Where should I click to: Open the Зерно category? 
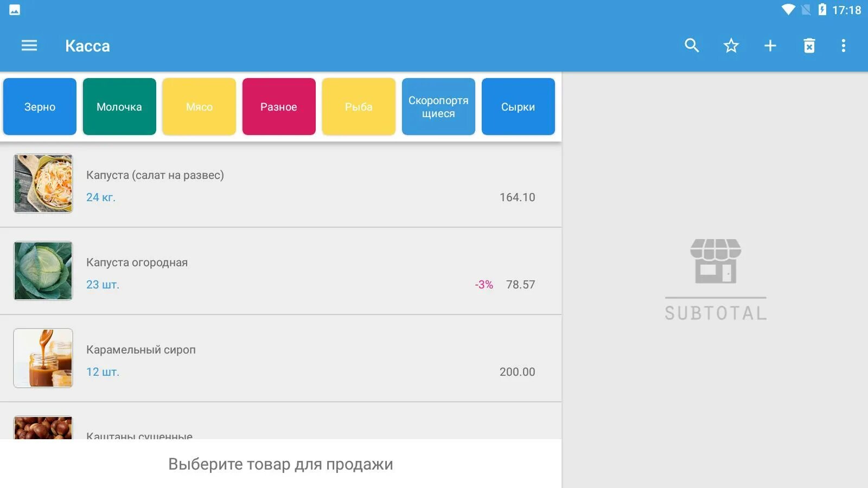pyautogui.click(x=39, y=106)
